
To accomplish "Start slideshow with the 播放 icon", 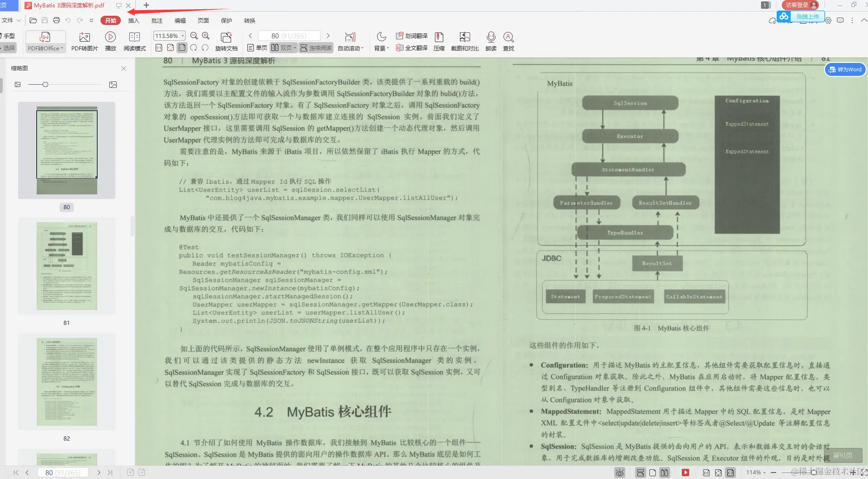I will coord(110,41).
